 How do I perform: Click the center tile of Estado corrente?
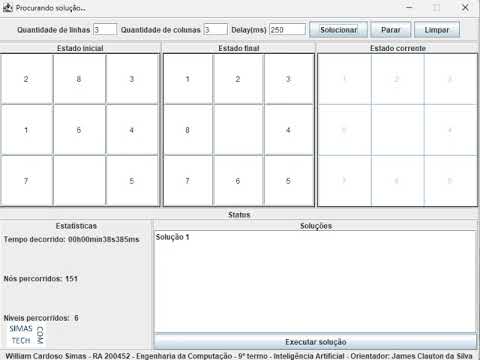tap(397, 130)
